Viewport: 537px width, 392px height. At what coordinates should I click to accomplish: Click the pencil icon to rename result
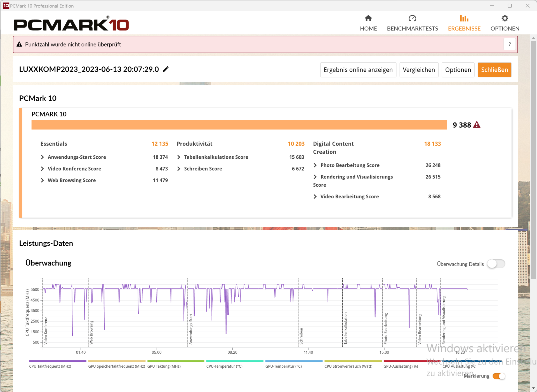tap(166, 69)
